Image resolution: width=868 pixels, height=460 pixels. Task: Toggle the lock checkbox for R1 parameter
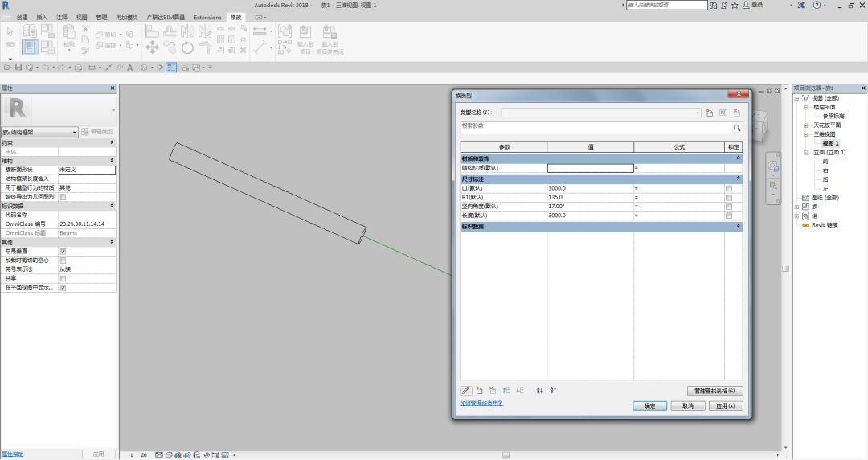pyautogui.click(x=729, y=197)
